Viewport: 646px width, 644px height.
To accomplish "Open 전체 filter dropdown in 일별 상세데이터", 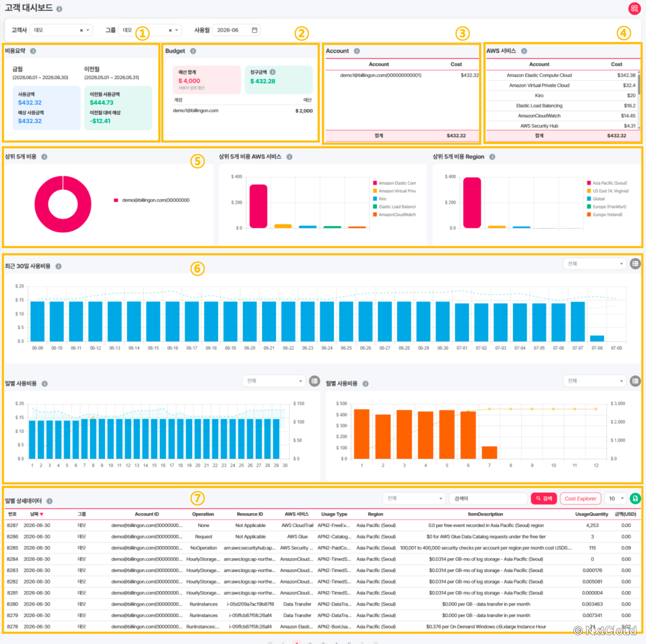I will [414, 498].
